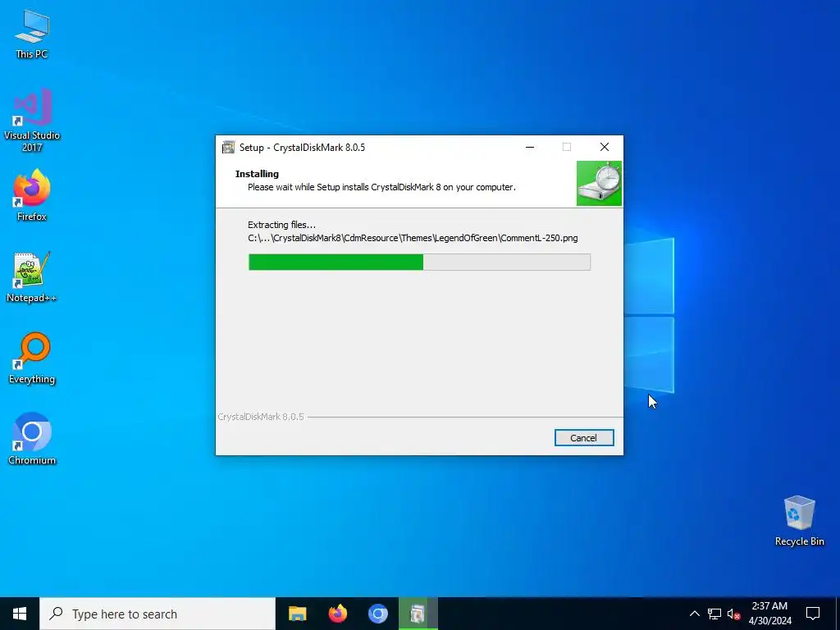Click the installer progress bar
The image size is (840, 630).
pyautogui.click(x=419, y=262)
